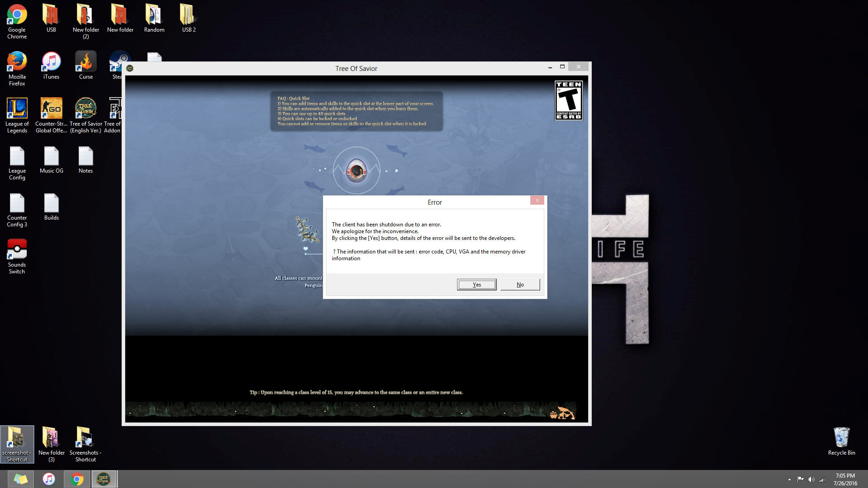The image size is (868, 488).
Task: Launch Mozilla Firefox from the desktop
Action: 17,62
